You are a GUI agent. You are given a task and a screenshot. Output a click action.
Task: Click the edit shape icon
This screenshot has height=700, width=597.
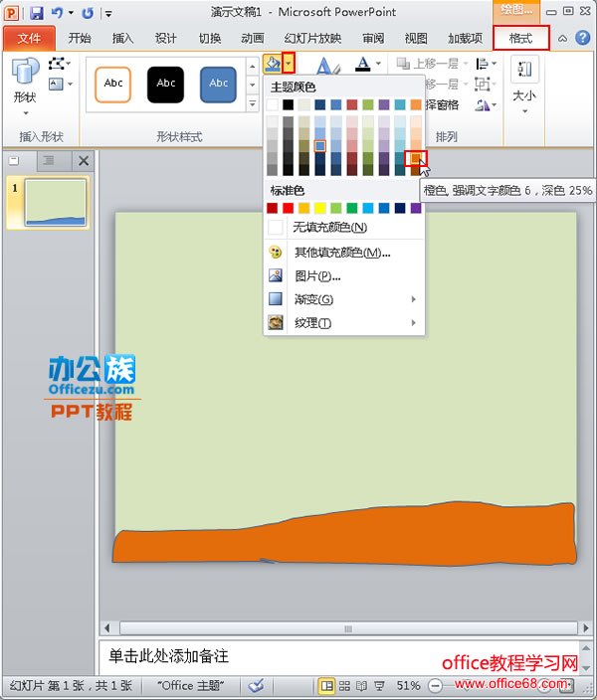click(x=59, y=64)
